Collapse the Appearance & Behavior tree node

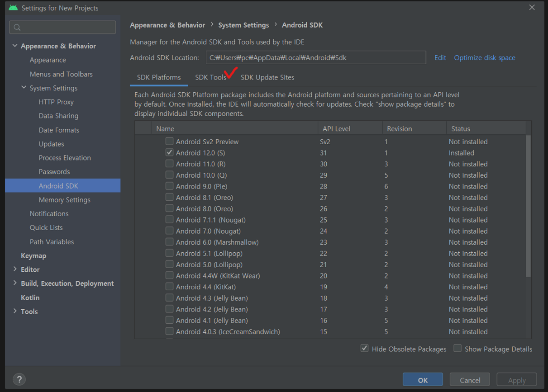pyautogui.click(x=15, y=46)
